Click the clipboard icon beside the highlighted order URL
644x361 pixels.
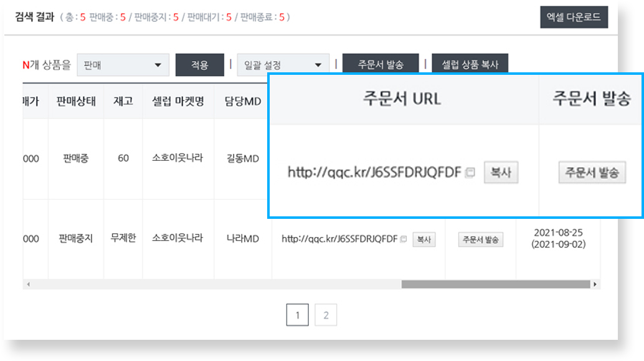472,171
